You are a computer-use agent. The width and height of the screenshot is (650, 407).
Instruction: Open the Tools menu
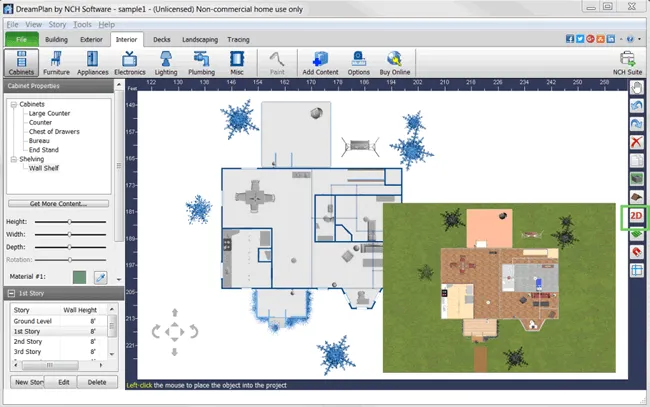tap(82, 24)
